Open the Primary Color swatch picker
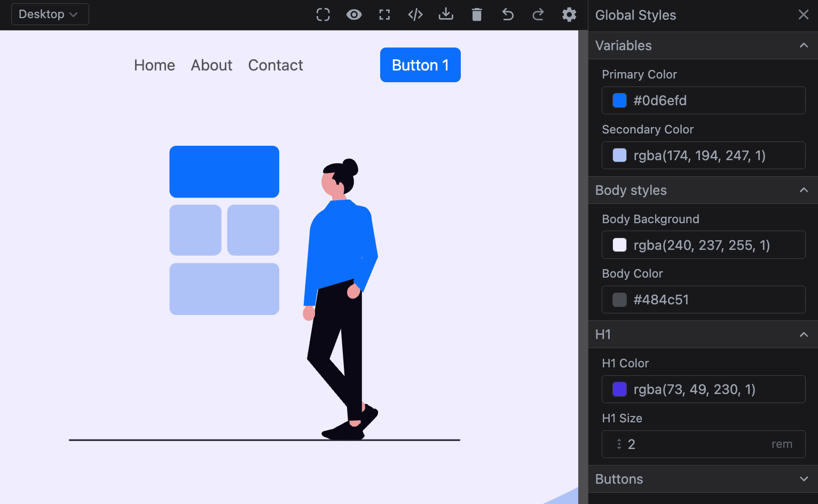This screenshot has height=504, width=818. click(619, 100)
